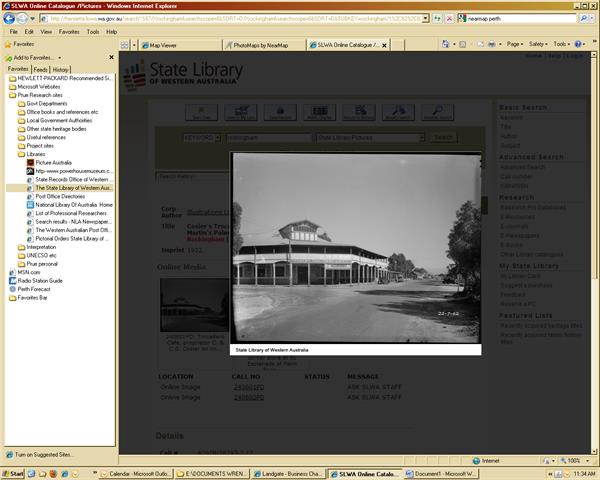
Task: Click the Add to Favorites button
Action: coord(29,58)
